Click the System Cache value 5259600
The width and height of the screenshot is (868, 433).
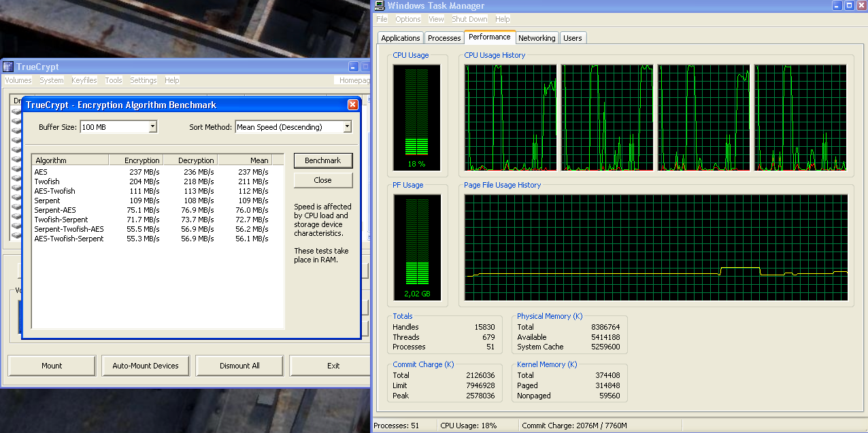(604, 347)
